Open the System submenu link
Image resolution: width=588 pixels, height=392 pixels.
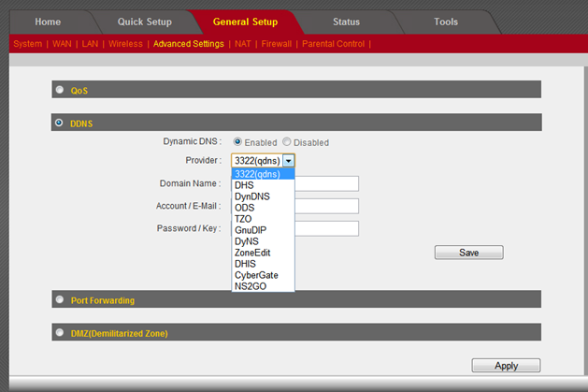pos(28,44)
